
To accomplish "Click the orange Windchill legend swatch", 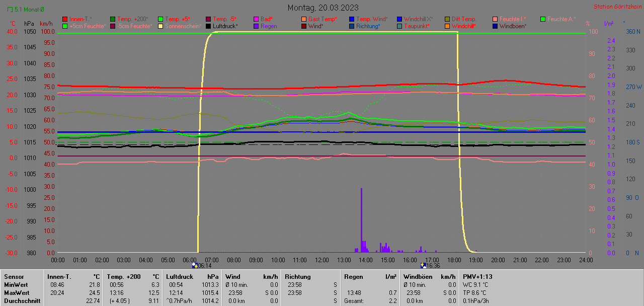I will (447, 26).
